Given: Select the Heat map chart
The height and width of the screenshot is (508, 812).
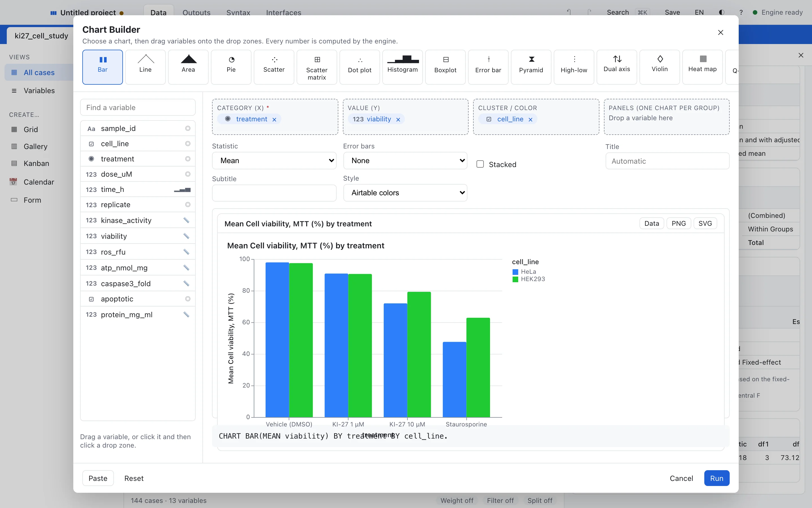Looking at the screenshot, I should tap(703, 67).
